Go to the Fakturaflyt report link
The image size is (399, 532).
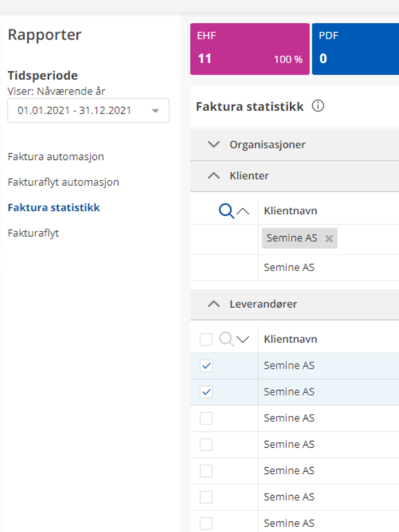(33, 233)
